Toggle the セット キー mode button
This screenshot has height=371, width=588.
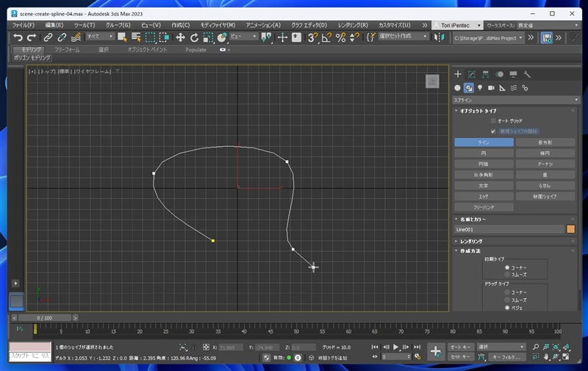pos(461,357)
